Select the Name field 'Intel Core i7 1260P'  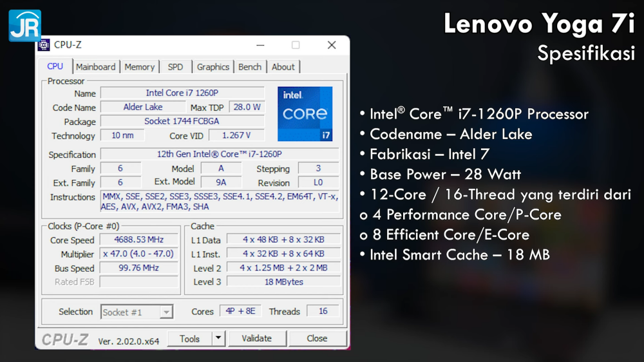[182, 93]
